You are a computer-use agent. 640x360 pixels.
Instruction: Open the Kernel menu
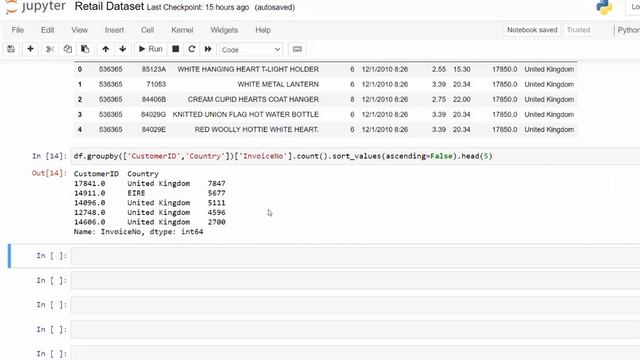tap(182, 30)
